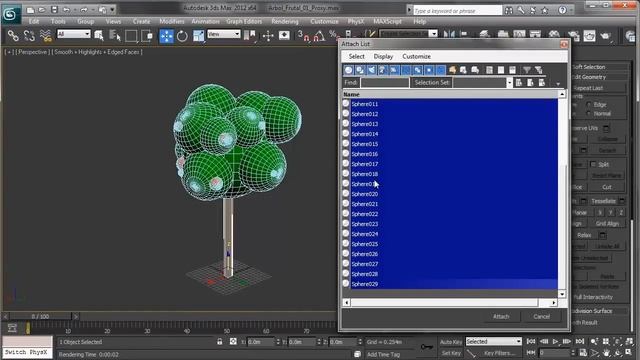640x360 pixels.
Task: Open the key mode Selected dropdown
Action: coord(493,341)
